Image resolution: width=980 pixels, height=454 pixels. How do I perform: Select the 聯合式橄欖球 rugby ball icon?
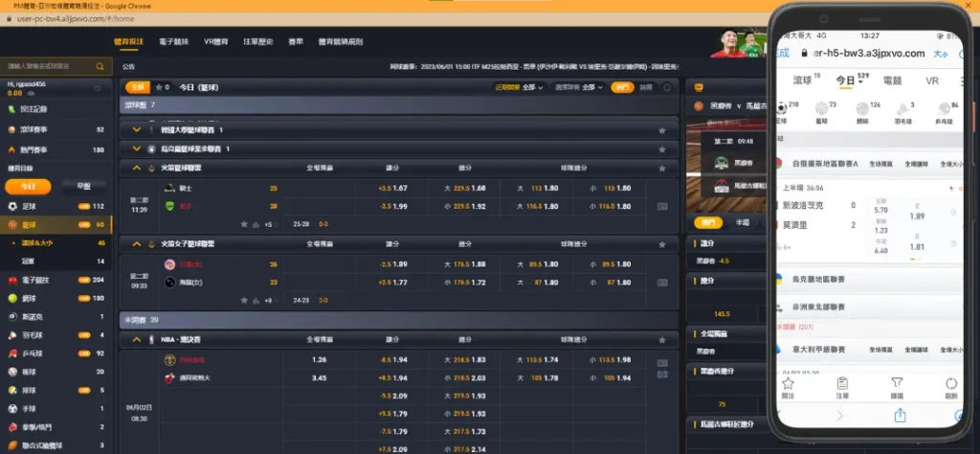pos(11,445)
